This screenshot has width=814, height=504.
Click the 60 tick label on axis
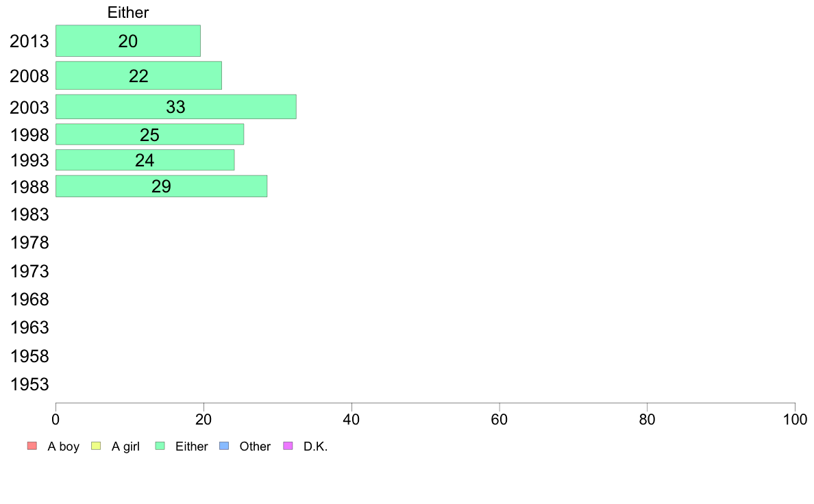tap(500, 419)
